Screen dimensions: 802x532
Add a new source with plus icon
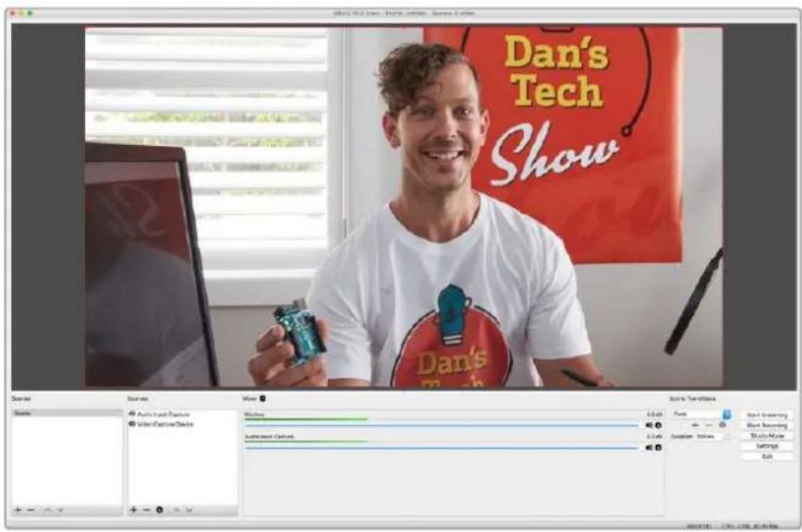[x=133, y=510]
